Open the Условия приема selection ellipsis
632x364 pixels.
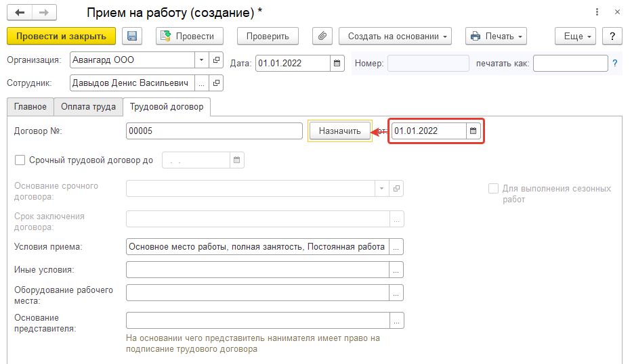[397, 247]
